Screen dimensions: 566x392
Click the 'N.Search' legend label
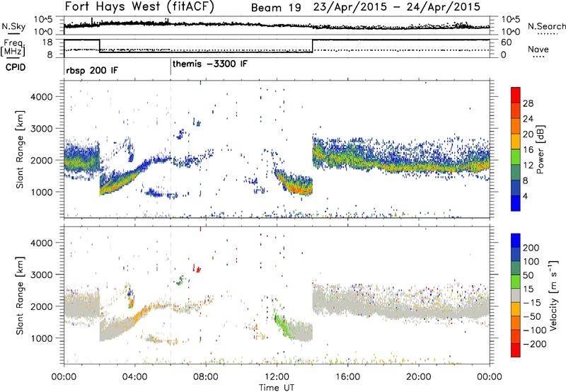(x=546, y=26)
